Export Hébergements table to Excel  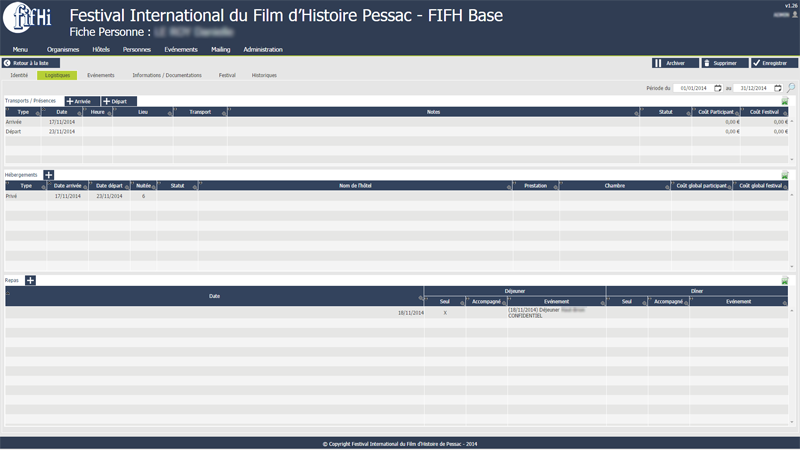tap(785, 175)
